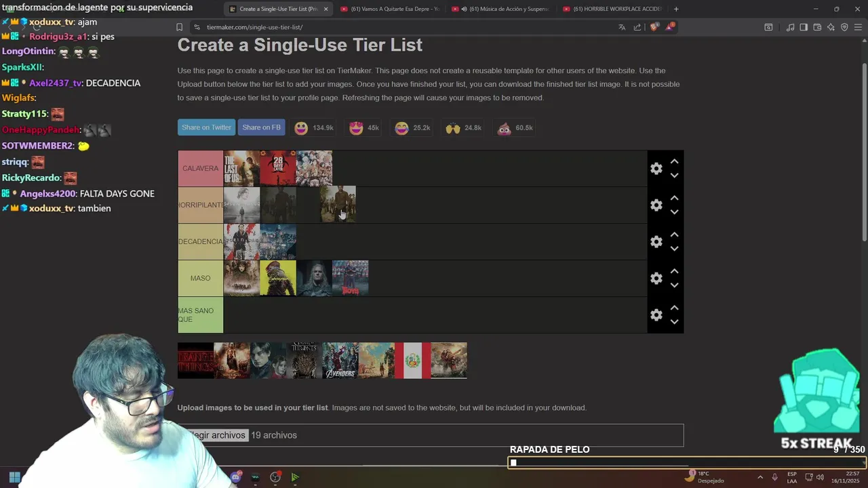Switch to HORRIBLE WORKPLACE ACCIDENT tab

612,9
